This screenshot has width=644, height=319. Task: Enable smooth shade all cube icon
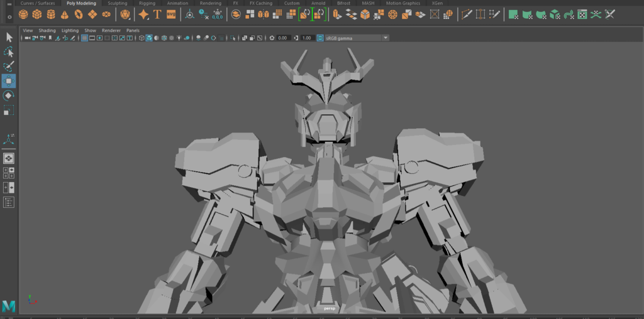[x=149, y=38]
